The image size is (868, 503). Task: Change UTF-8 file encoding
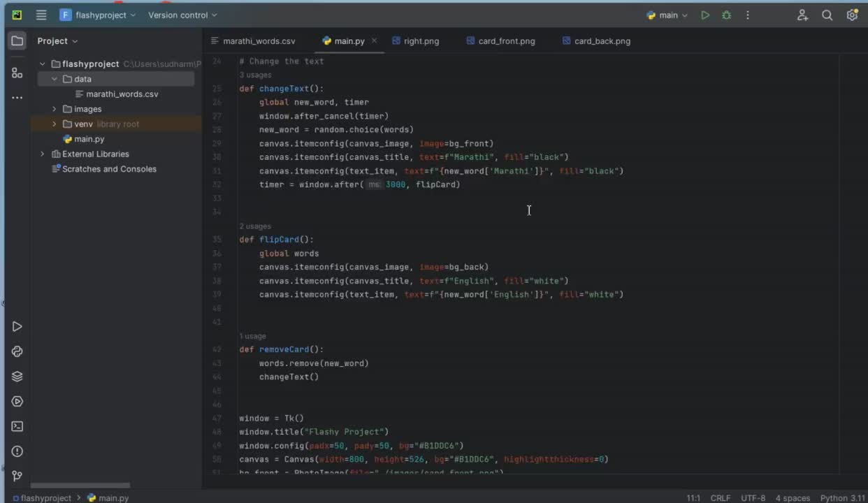[x=753, y=498]
